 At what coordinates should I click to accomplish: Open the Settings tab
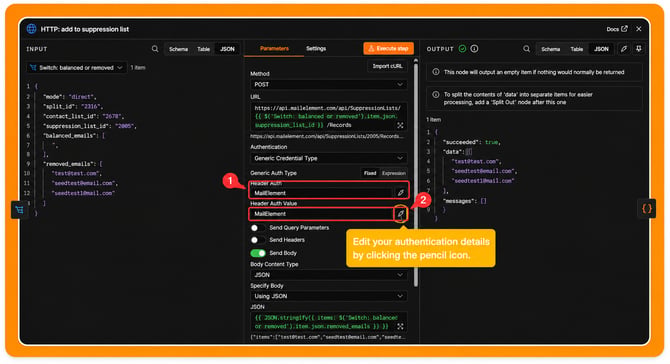point(316,49)
